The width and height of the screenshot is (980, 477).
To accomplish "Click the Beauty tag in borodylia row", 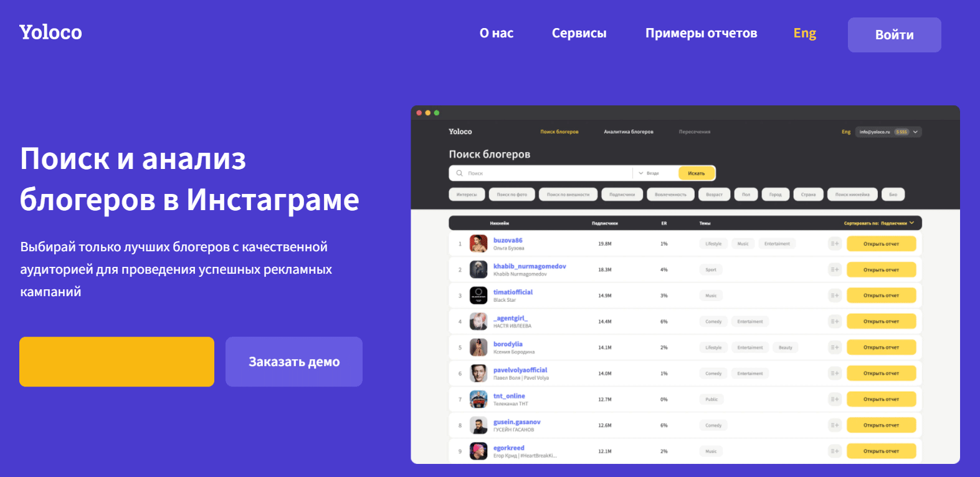I will 785,347.
